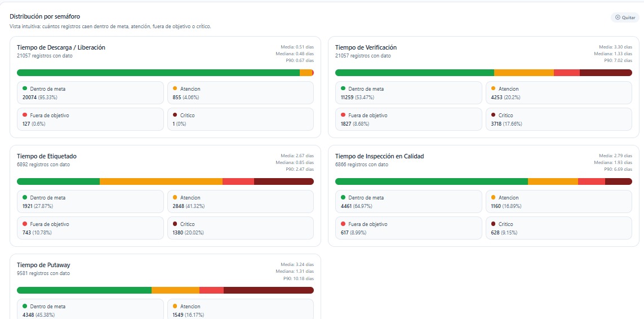Screen dimensions: 644x319
Task: Select green segment of Descarga / Liberación bar
Action: coord(158,73)
